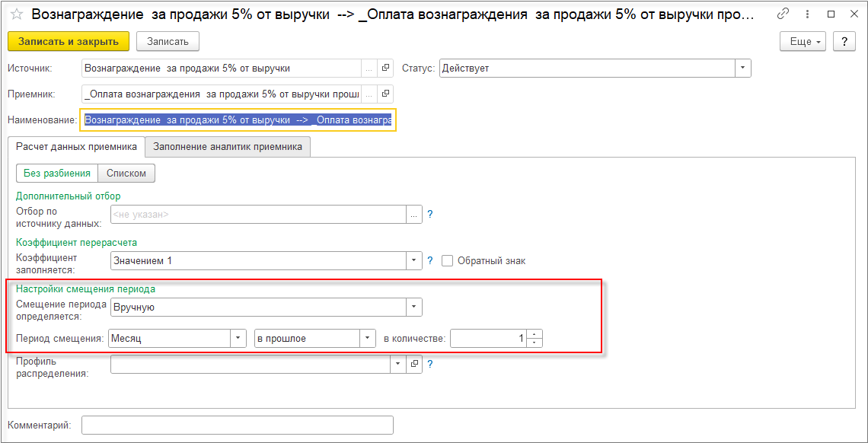Open the Еще menu button
This screenshot has height=443, width=868.
803,41
